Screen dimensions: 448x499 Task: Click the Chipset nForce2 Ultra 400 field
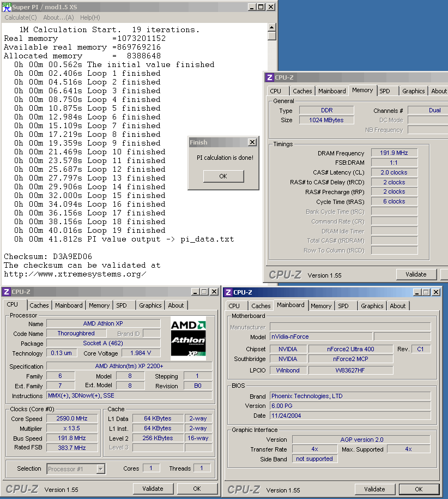tap(350, 349)
